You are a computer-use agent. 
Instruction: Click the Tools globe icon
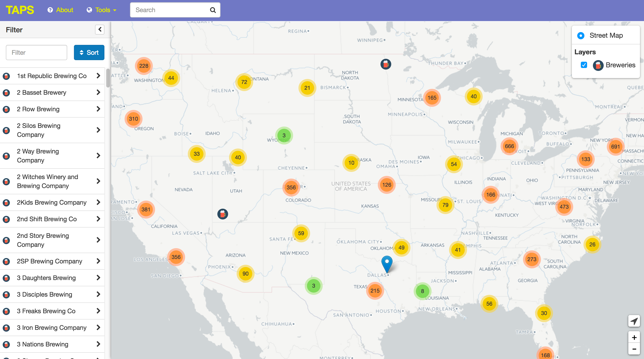(89, 10)
